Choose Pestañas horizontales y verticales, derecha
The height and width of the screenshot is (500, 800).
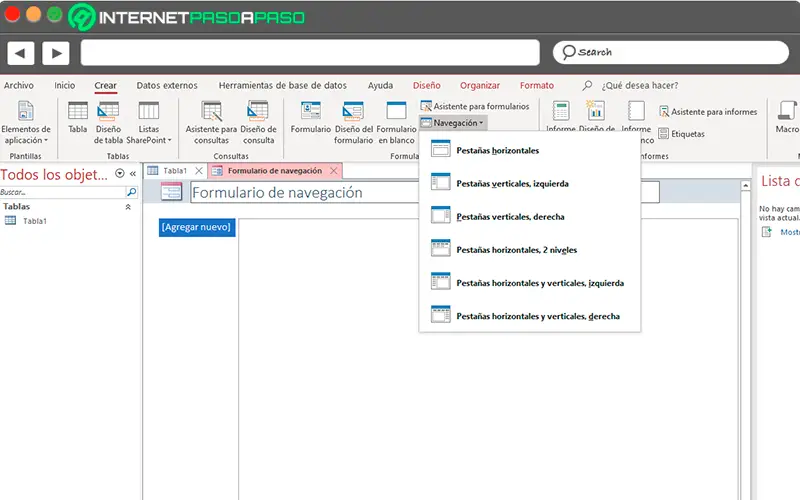coord(530,316)
